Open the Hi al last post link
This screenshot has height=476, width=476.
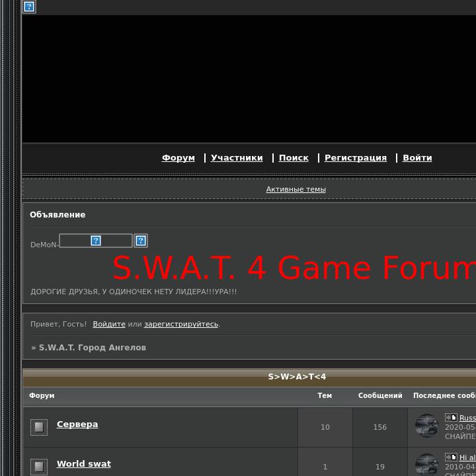467,457
